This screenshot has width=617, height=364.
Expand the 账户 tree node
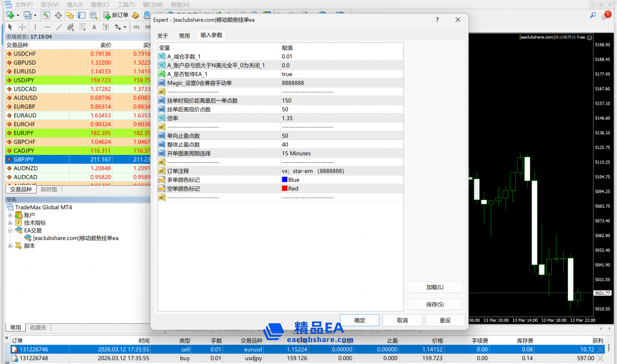10,215
